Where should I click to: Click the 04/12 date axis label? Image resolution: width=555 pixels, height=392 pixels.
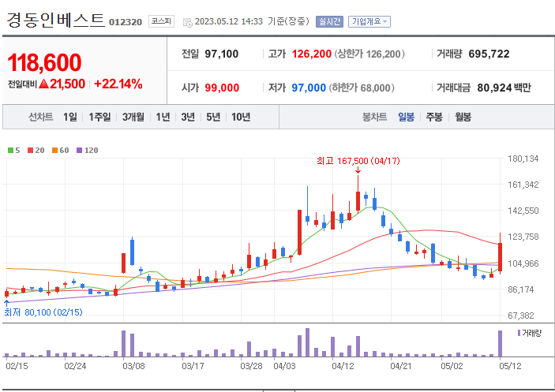pos(343,366)
